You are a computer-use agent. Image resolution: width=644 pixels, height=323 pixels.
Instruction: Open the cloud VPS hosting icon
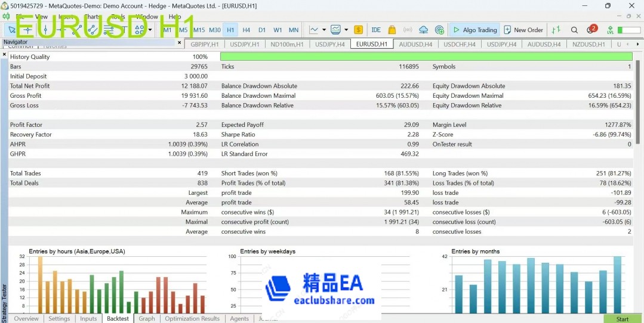coord(424,30)
